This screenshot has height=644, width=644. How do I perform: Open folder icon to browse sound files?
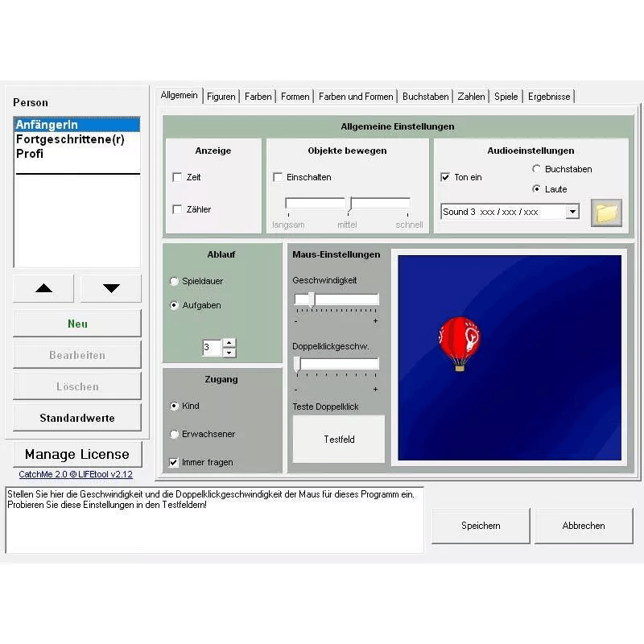click(606, 211)
